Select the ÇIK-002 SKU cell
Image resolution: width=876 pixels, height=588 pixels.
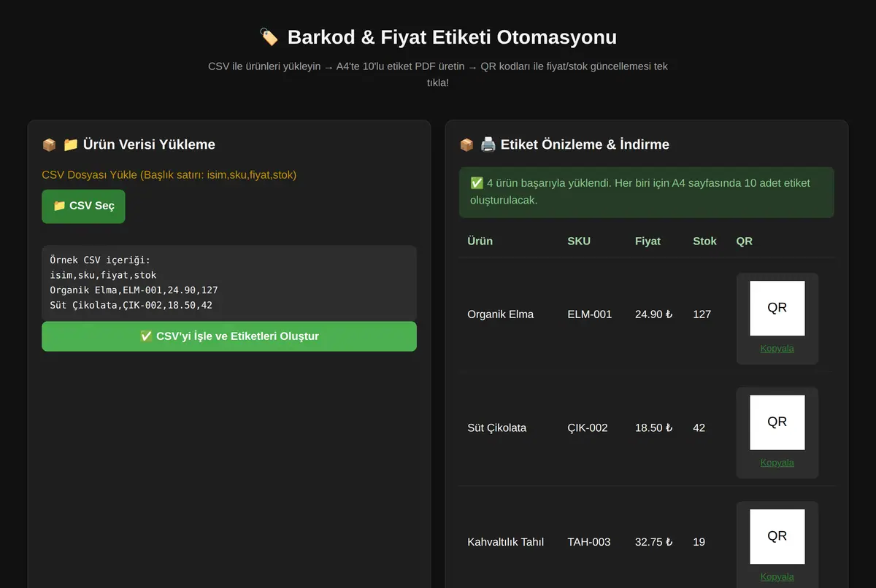pyautogui.click(x=588, y=428)
